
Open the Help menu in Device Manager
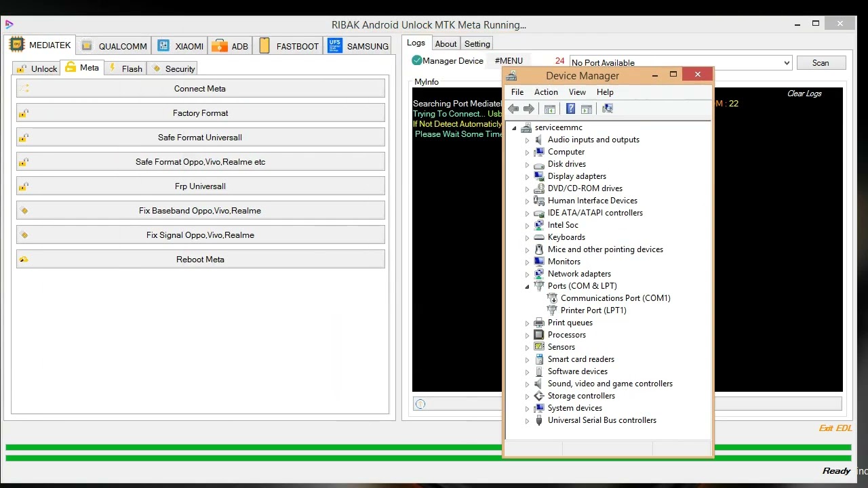[605, 92]
